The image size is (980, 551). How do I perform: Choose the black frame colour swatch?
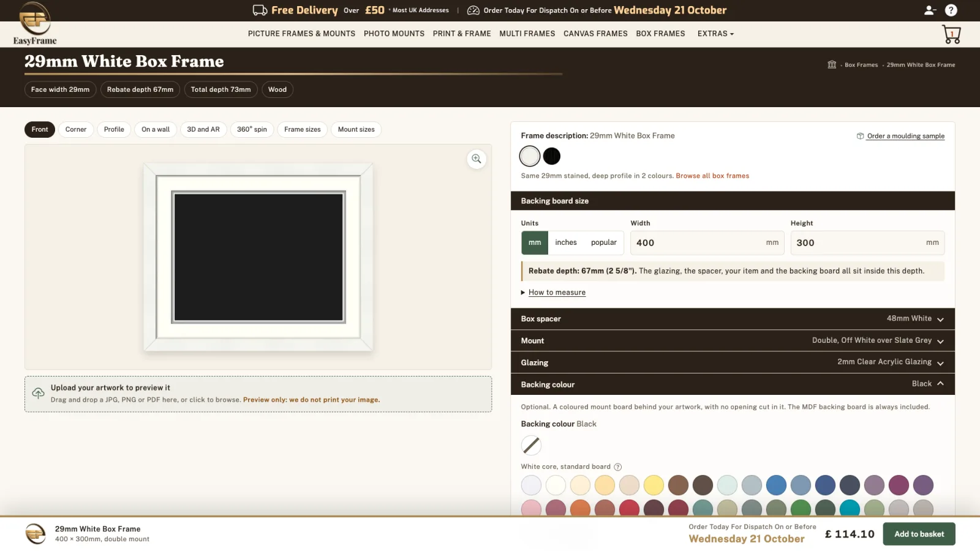point(552,156)
